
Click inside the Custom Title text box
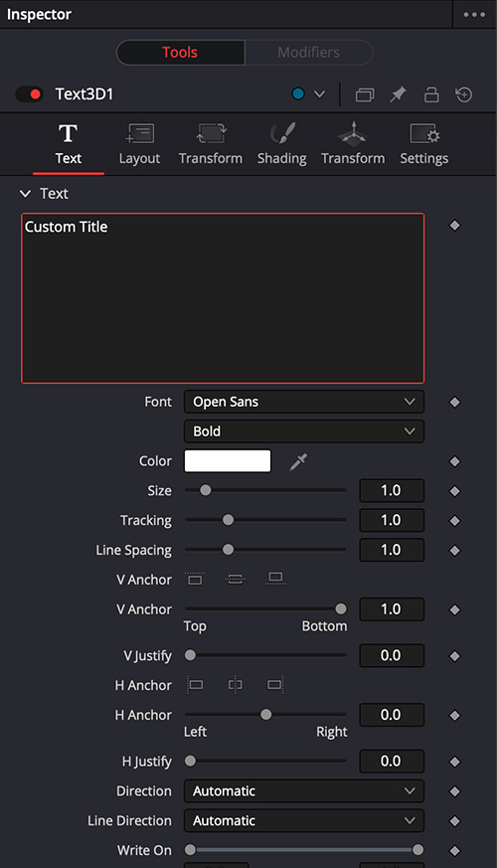[223, 298]
